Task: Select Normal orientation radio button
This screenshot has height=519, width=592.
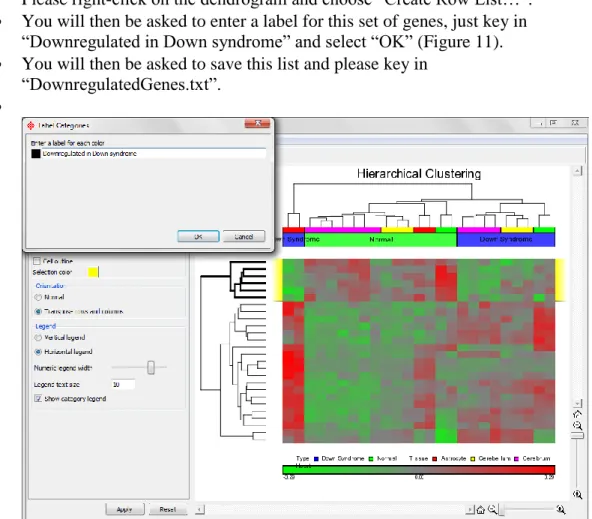Action: (38, 297)
